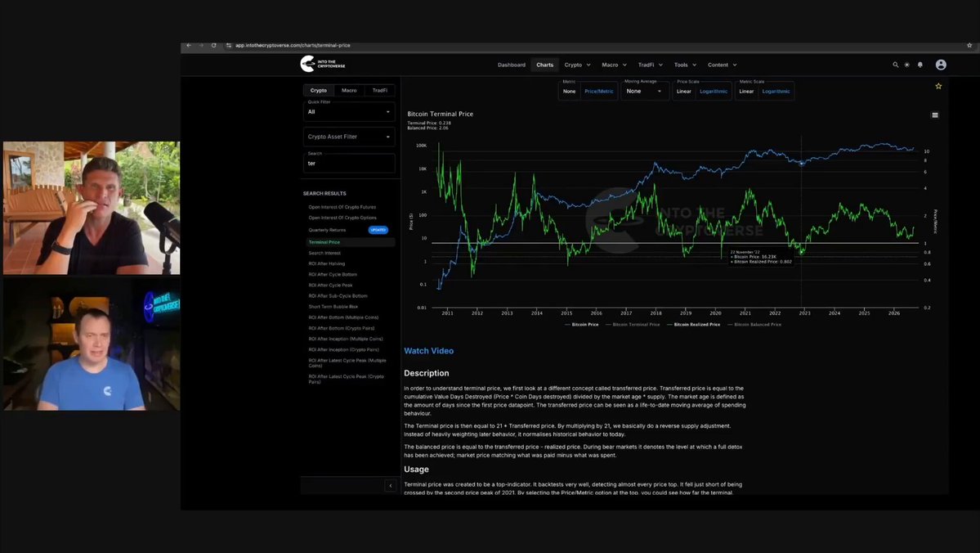The height and width of the screenshot is (553, 980).
Task: Click the Into The Cryptoverse logo
Action: pos(323,64)
